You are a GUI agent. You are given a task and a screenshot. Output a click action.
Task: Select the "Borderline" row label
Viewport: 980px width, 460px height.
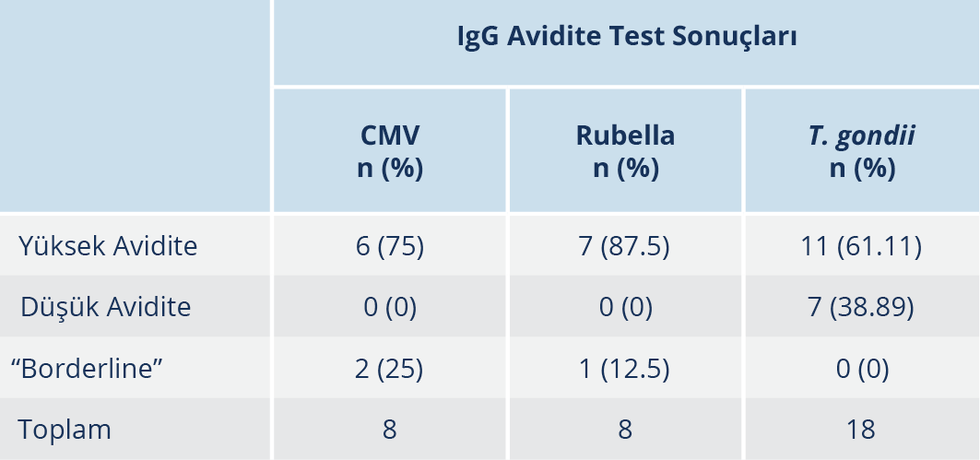(87, 368)
